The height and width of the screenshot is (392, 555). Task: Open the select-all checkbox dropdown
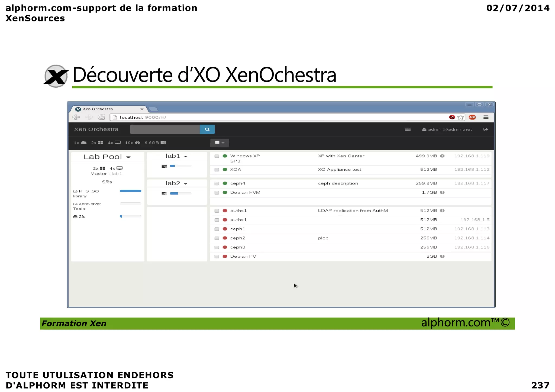coord(220,143)
